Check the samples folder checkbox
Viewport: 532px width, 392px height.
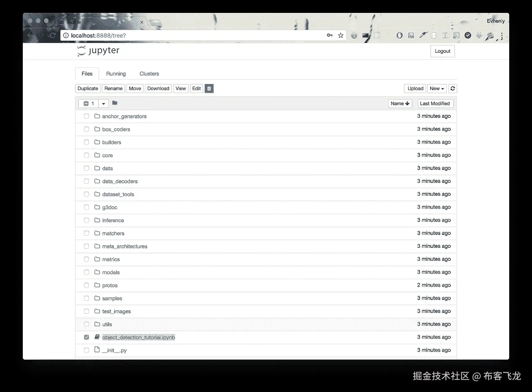tap(87, 298)
